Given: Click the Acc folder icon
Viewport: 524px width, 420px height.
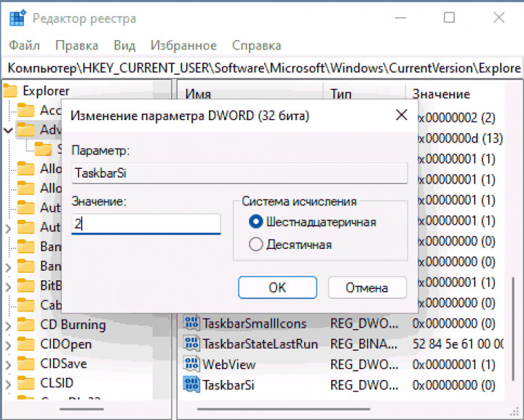Looking at the screenshot, I should coord(25,110).
